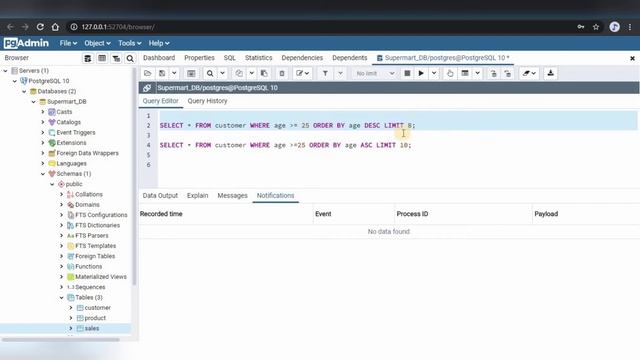Viewport: 640px width, 360px height.
Task: Collapse the Servers (1) tree node
Action: pyautogui.click(x=5, y=71)
